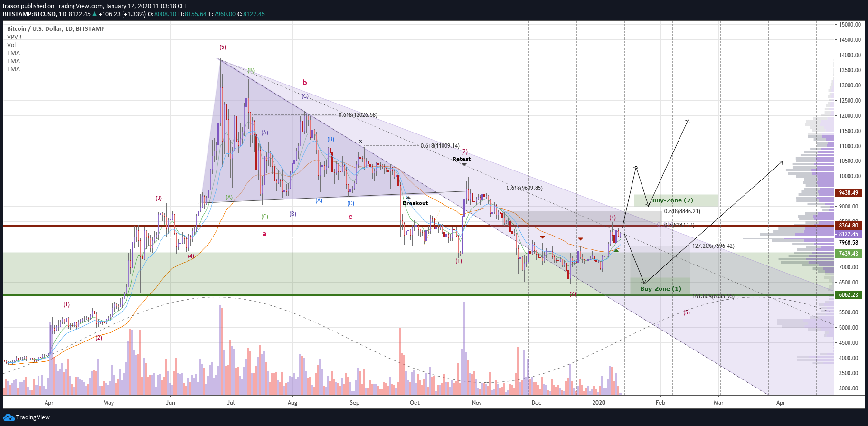Click the Irasor author name in the header
This screenshot has width=868, height=426.
(11, 6)
